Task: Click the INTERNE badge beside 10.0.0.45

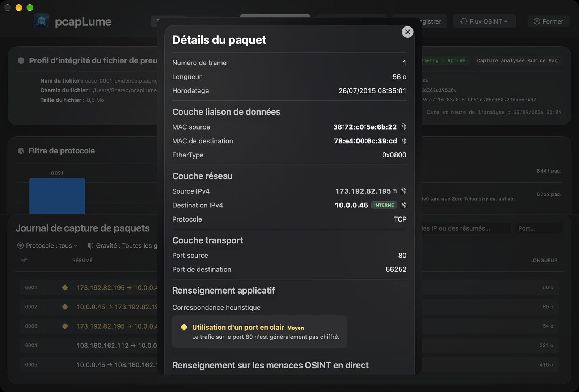Action: point(384,205)
